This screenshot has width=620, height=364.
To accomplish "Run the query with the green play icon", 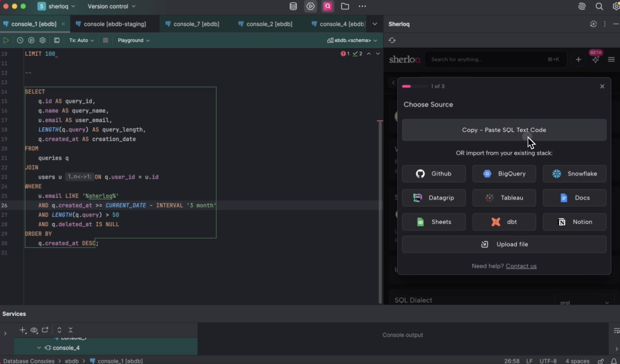I will point(6,40).
